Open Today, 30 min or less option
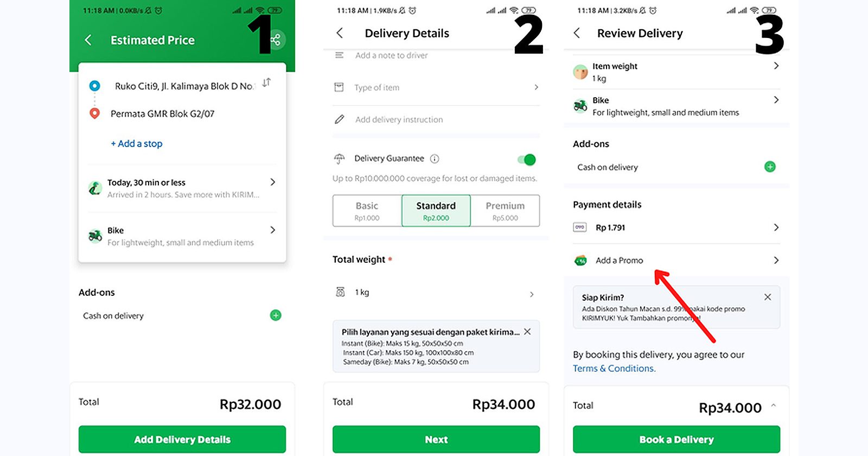This screenshot has height=456, width=868. pyautogui.click(x=182, y=188)
